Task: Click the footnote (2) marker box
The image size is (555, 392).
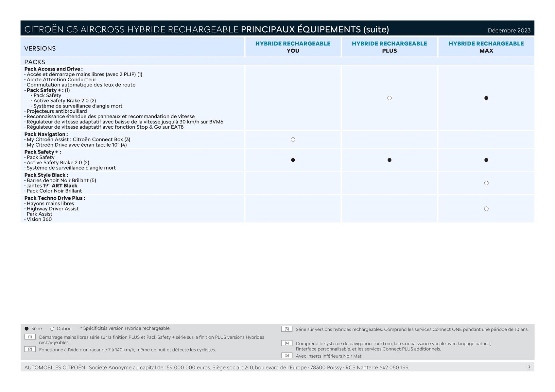Action: click(x=30, y=349)
